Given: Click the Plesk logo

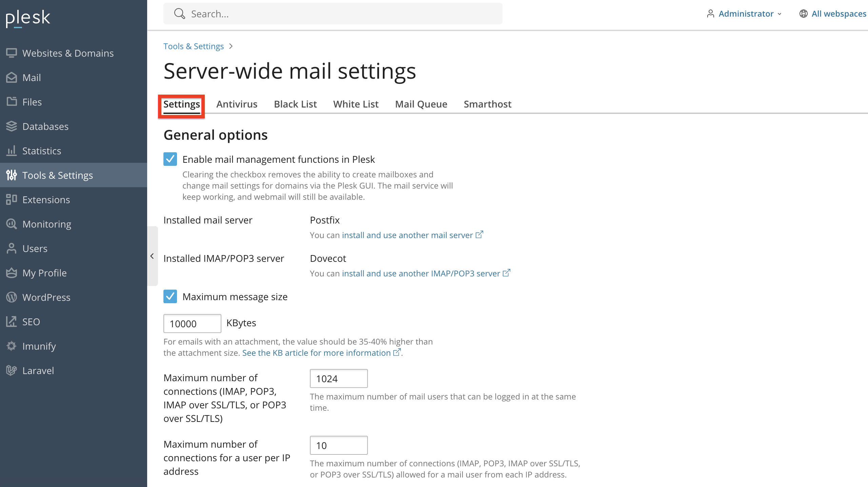Looking at the screenshot, I should point(28,18).
